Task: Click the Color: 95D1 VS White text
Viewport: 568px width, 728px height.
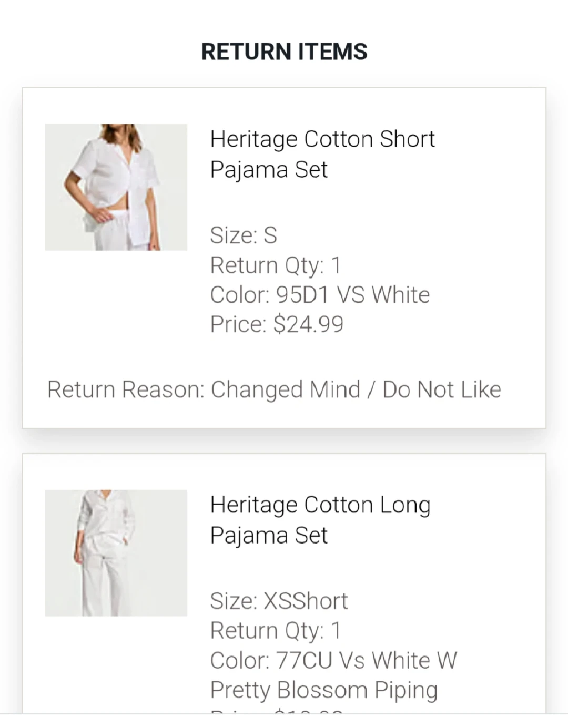Action: tap(320, 294)
